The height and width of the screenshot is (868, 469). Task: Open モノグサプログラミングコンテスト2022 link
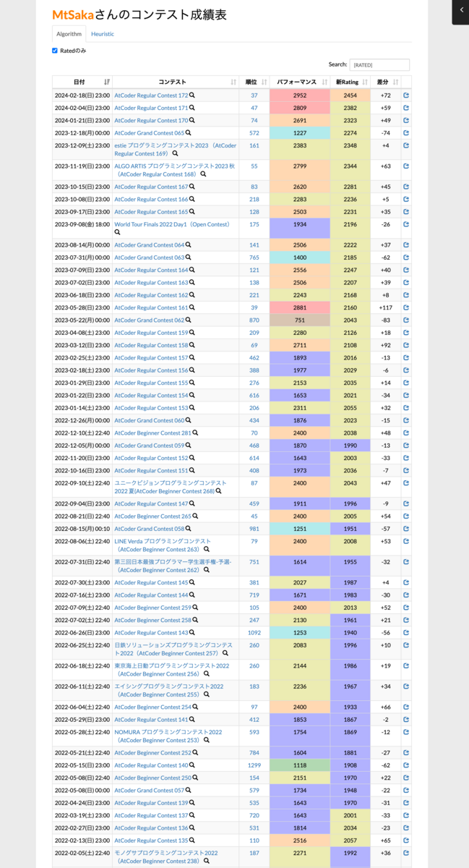point(166,857)
